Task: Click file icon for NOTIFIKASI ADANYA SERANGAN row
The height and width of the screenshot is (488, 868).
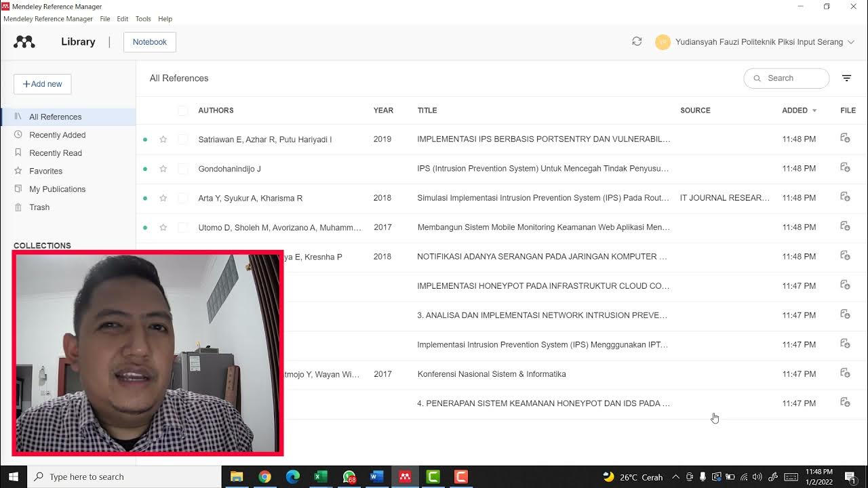Action: 845,256
